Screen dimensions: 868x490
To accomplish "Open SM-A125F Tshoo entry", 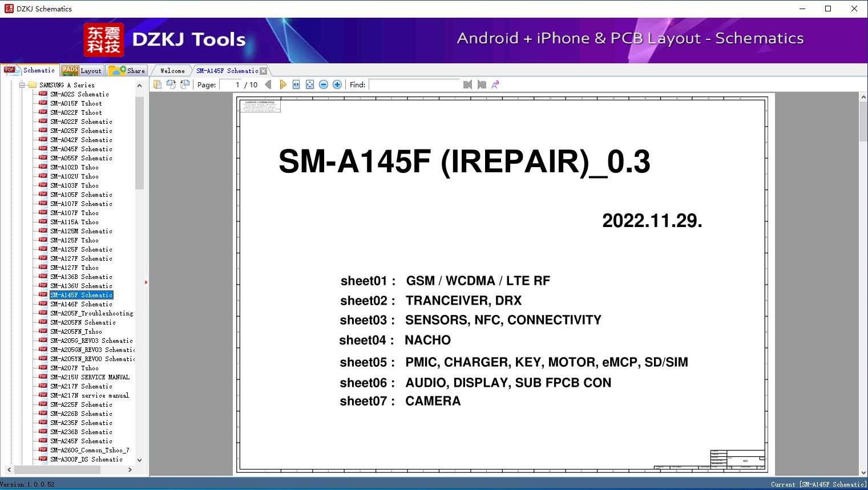I will point(74,240).
